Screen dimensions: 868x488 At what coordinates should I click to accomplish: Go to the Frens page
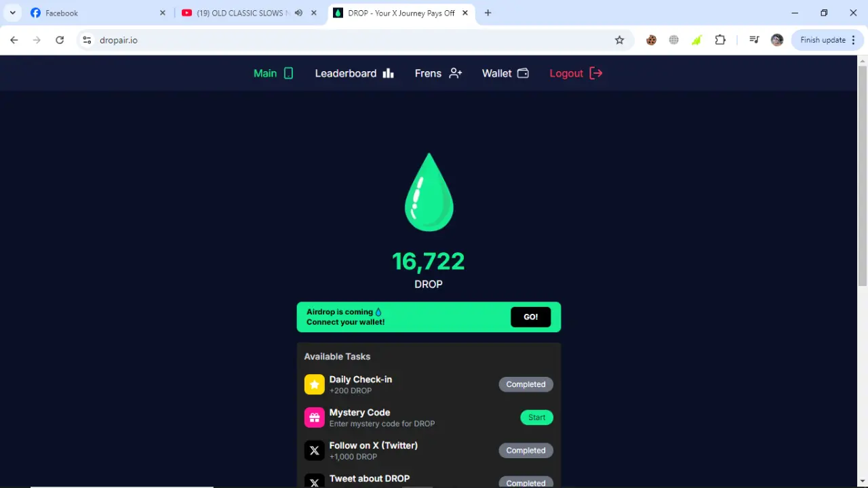tap(438, 73)
